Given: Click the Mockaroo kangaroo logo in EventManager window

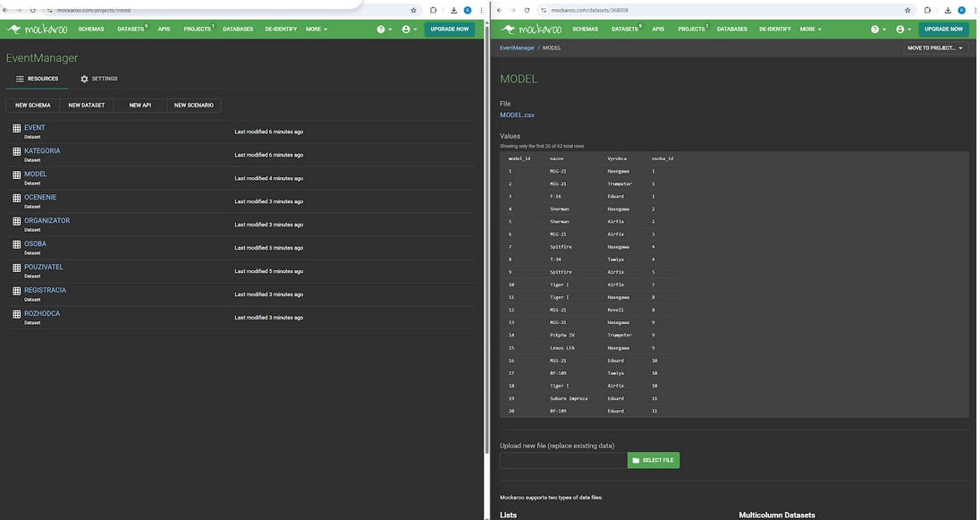Looking at the screenshot, I should coord(38,29).
